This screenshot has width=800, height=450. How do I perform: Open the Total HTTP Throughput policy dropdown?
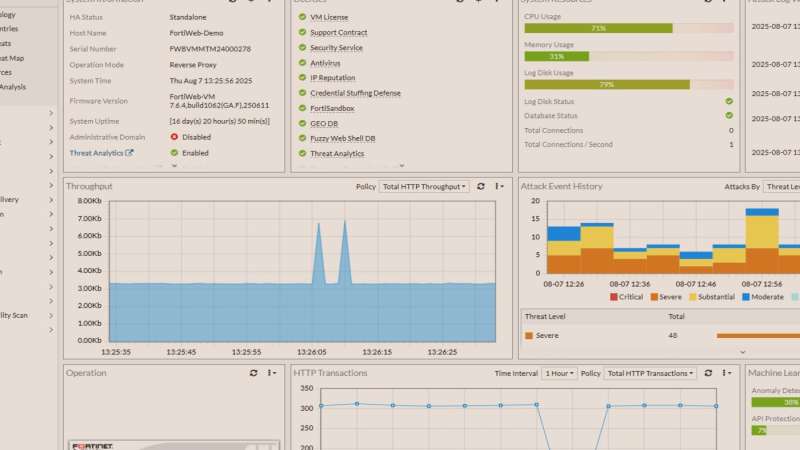[x=424, y=187]
